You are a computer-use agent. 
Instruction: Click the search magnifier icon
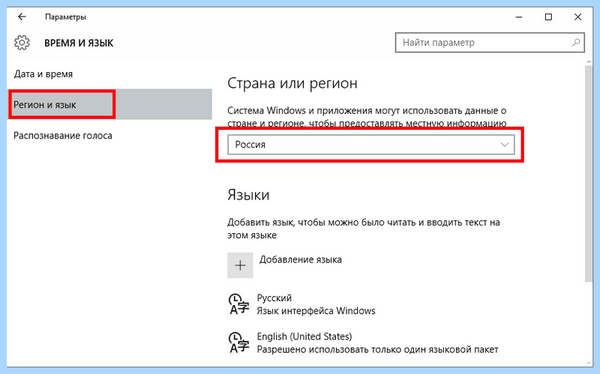tap(576, 42)
